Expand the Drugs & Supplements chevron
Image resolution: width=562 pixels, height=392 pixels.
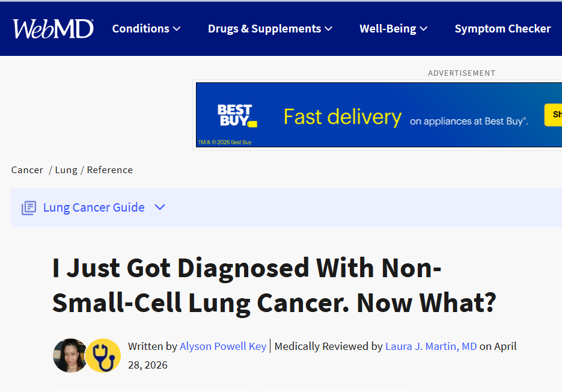pos(329,29)
